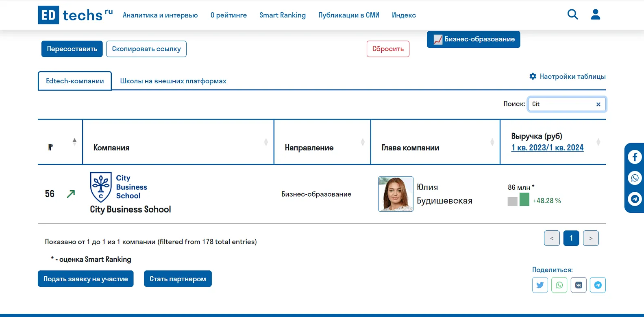This screenshot has height=317, width=644.
Task: Share via WhatsApp in the side panel
Action: [x=635, y=178]
